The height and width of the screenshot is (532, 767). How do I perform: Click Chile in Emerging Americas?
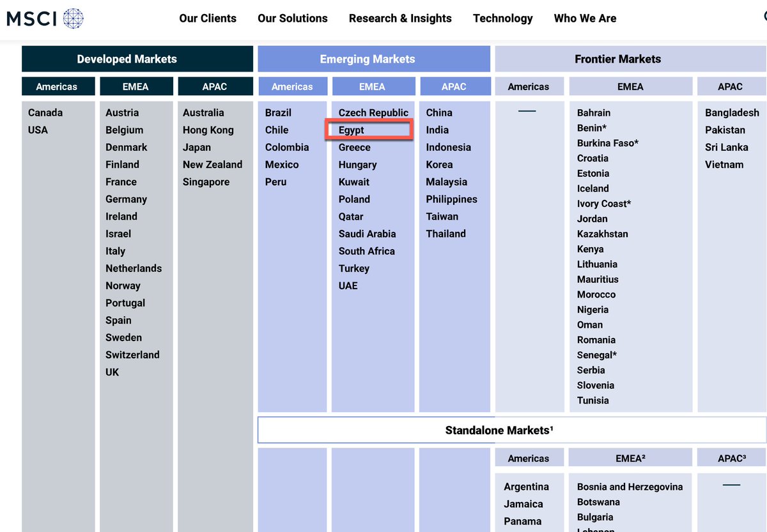coord(277,130)
